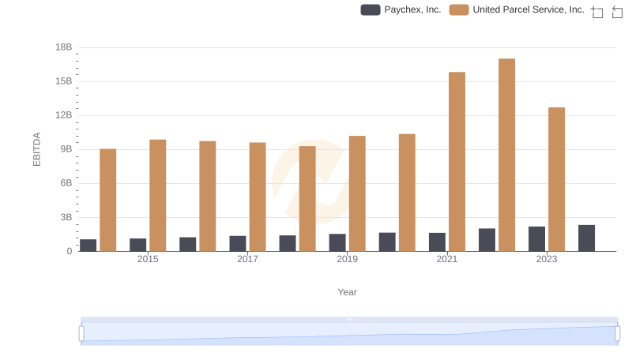Click the 6B y-axis label
The height and width of the screenshot is (364, 632).
tap(66, 183)
